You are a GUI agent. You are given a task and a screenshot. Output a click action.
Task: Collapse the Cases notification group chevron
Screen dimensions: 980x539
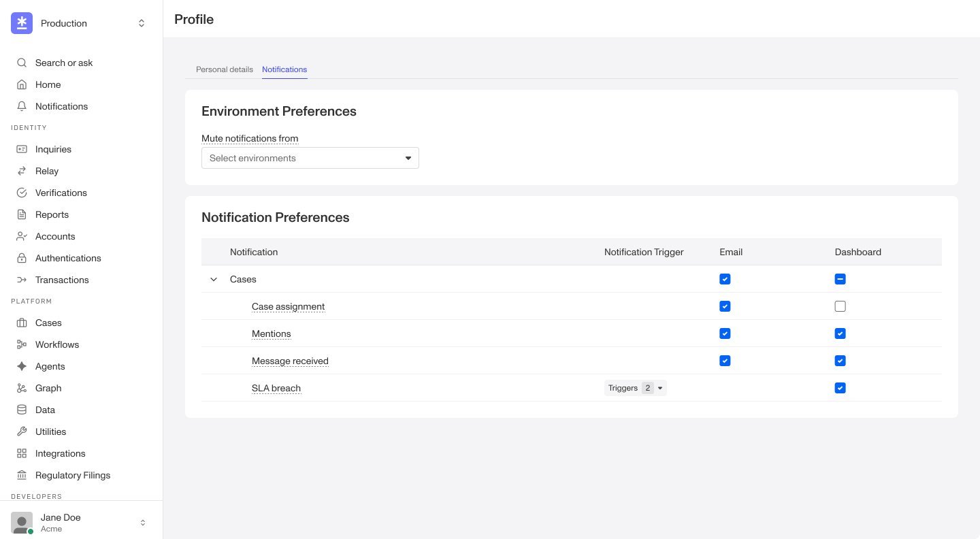[214, 279]
